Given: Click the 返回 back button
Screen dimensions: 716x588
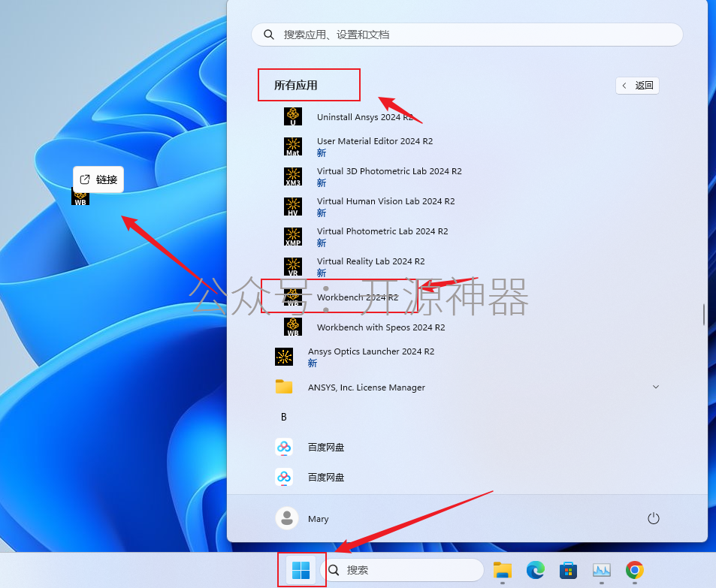Looking at the screenshot, I should (637, 86).
